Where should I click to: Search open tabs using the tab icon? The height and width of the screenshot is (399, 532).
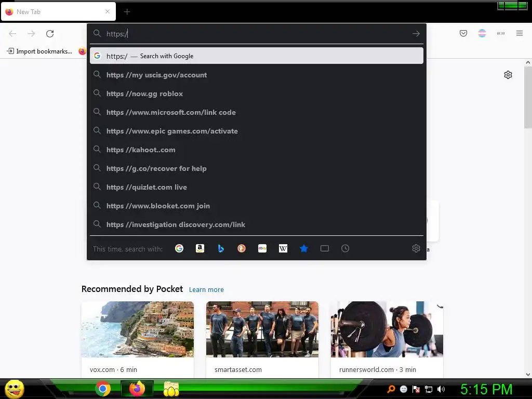[325, 248]
